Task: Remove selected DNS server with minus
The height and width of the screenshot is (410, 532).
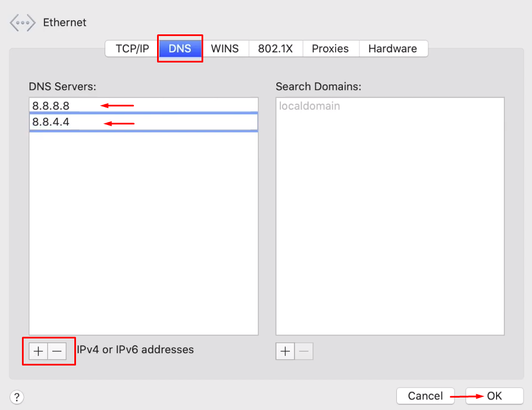Action: click(x=57, y=351)
